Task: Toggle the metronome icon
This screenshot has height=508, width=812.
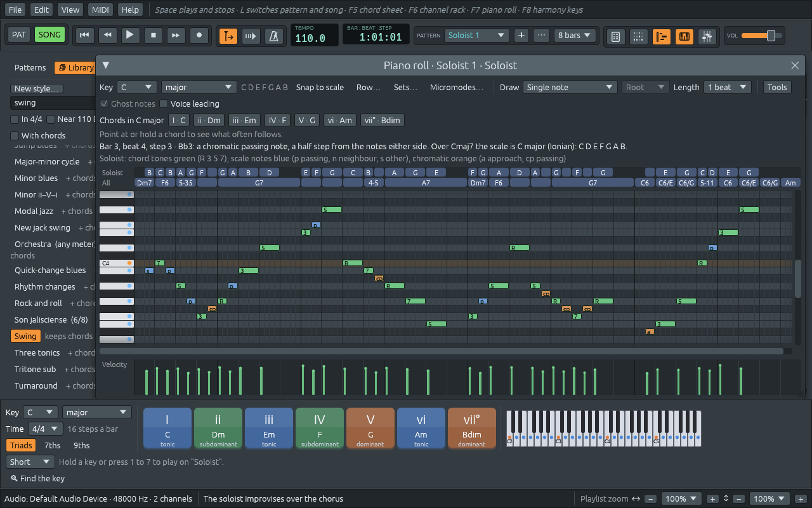Action: [274, 36]
